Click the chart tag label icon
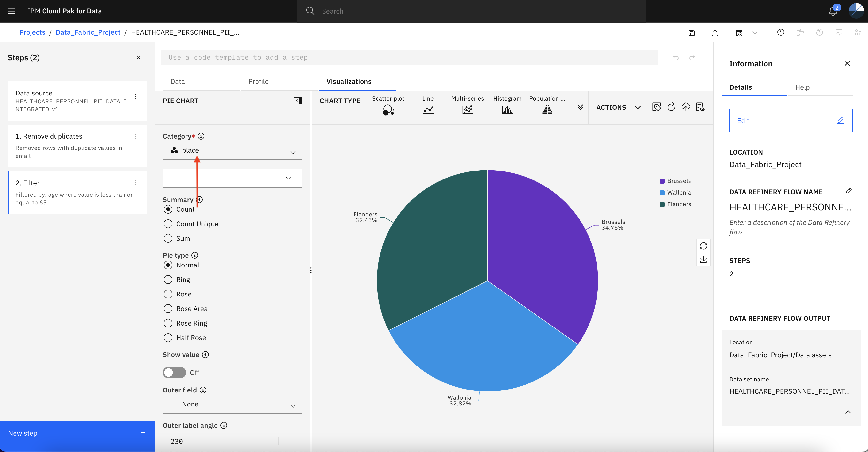The height and width of the screenshot is (452, 868). coord(657,107)
